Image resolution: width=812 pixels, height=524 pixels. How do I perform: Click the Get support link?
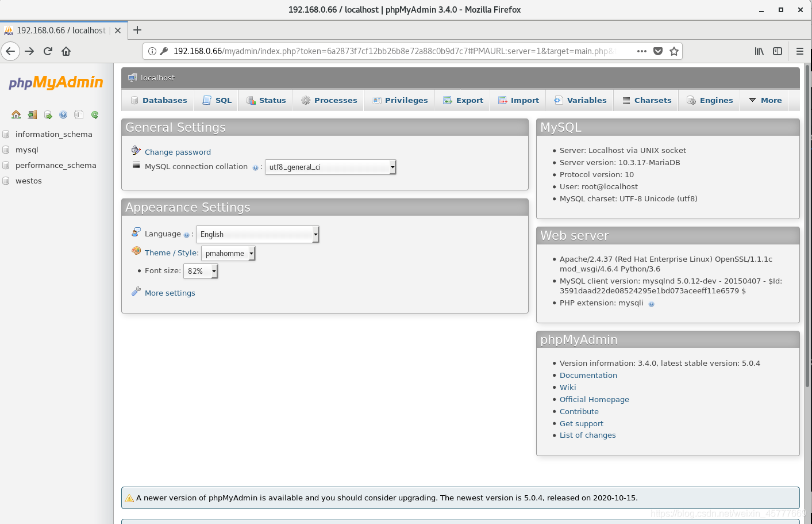pos(582,423)
